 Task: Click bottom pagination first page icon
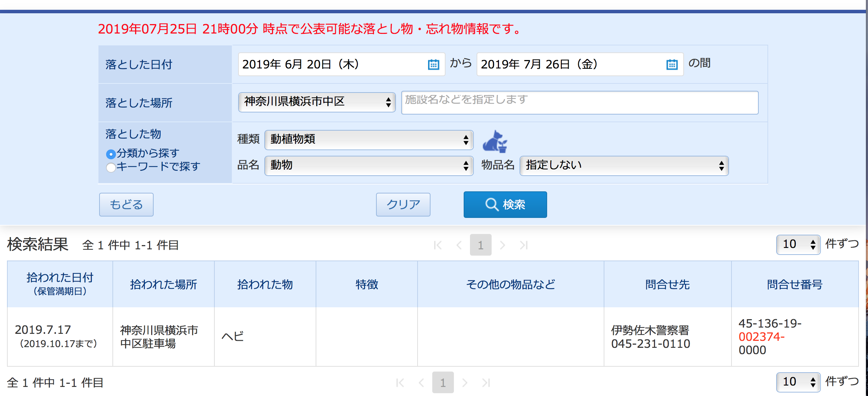(400, 383)
